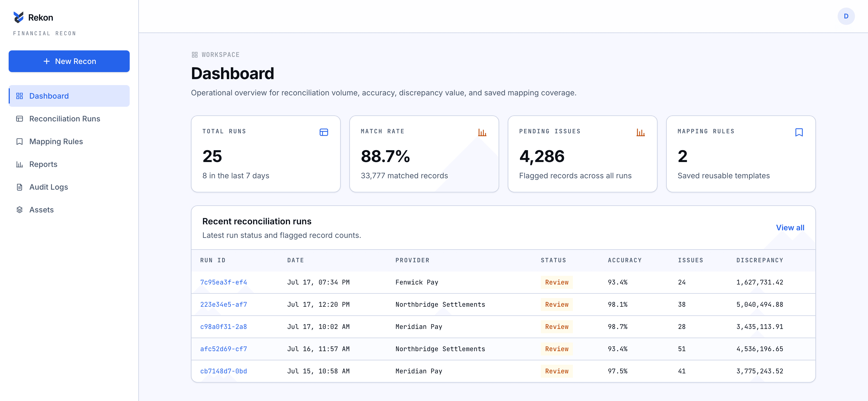Click the Rekon logo icon
868x401 pixels.
[x=18, y=17]
